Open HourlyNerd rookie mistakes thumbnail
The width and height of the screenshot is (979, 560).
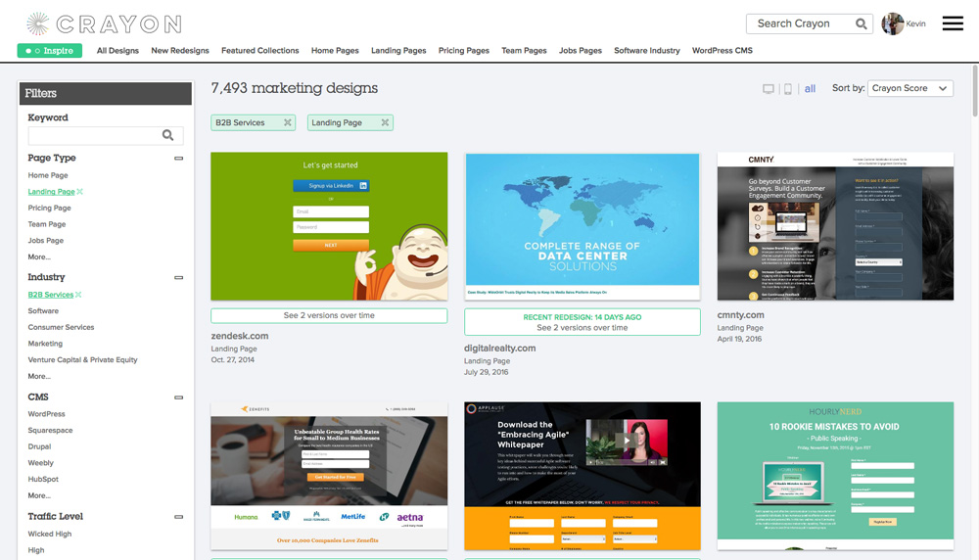click(x=835, y=476)
